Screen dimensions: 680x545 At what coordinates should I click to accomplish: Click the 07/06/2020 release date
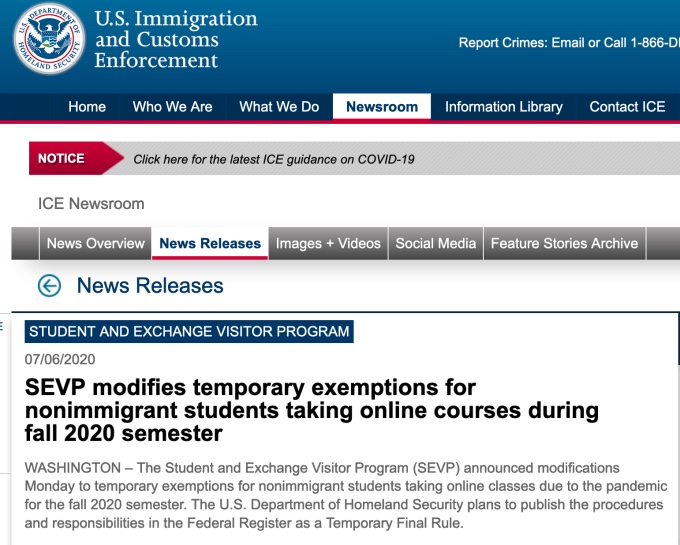tap(60, 359)
